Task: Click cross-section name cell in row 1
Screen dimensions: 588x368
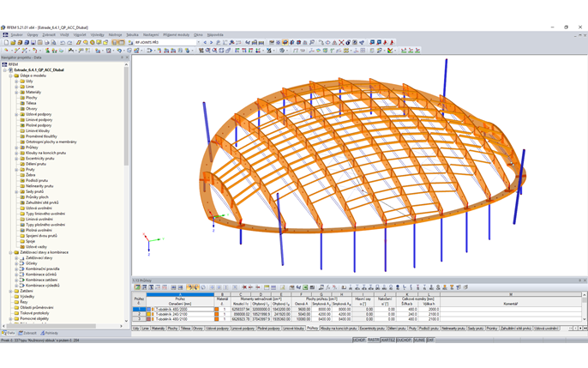Action: coord(183,310)
